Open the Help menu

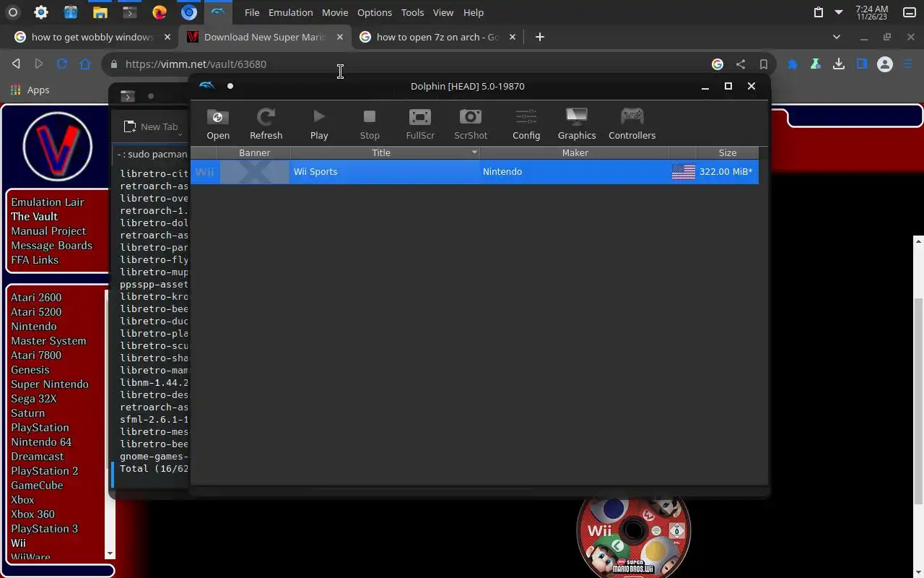(x=474, y=12)
